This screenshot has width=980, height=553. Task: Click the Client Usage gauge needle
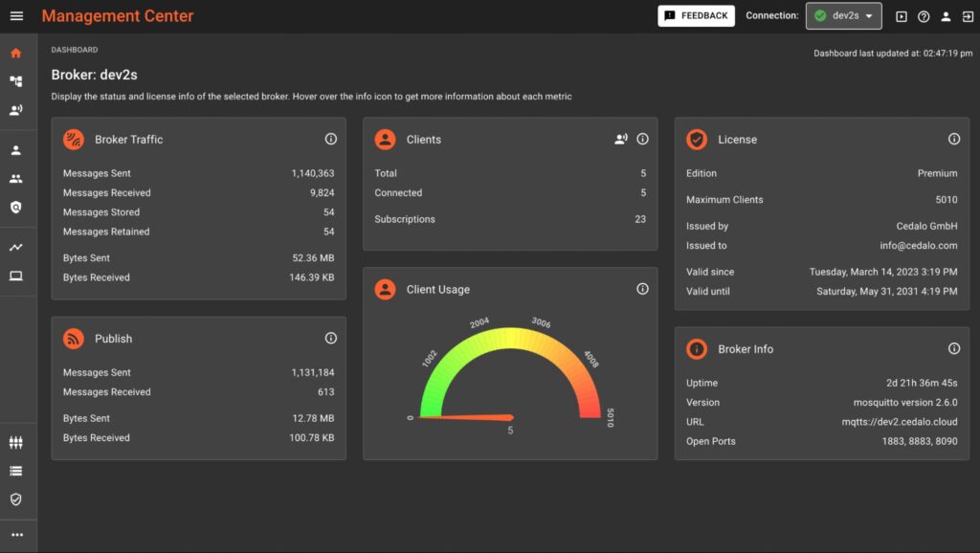coord(469,417)
